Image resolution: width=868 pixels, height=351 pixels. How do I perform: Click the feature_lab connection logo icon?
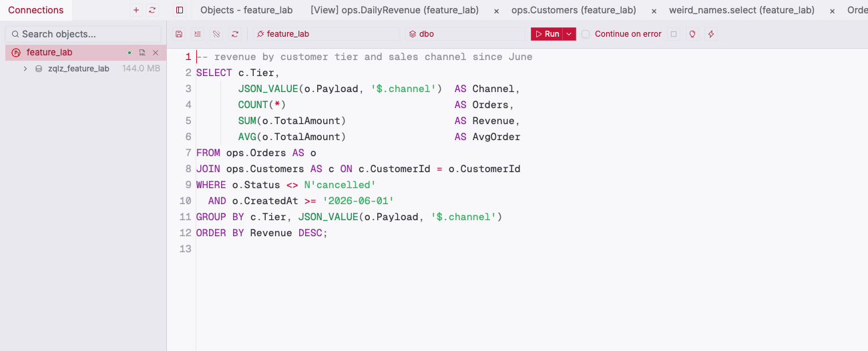(16, 53)
